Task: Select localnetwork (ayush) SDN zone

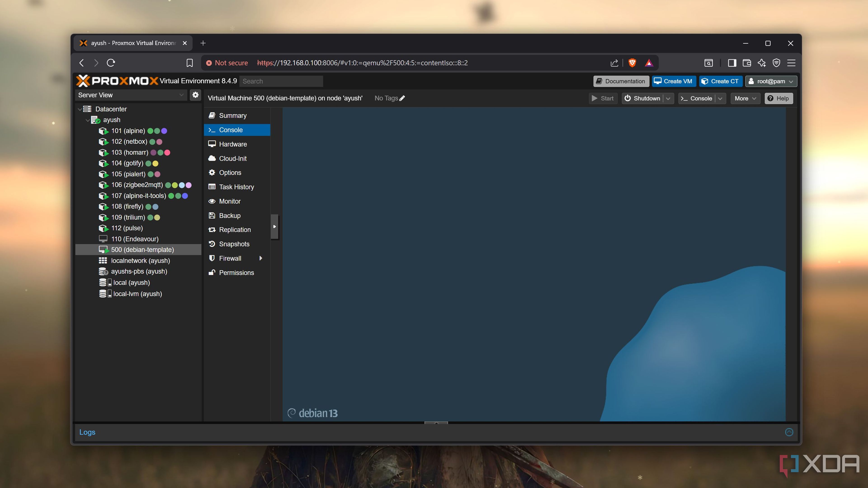Action: 138,261
